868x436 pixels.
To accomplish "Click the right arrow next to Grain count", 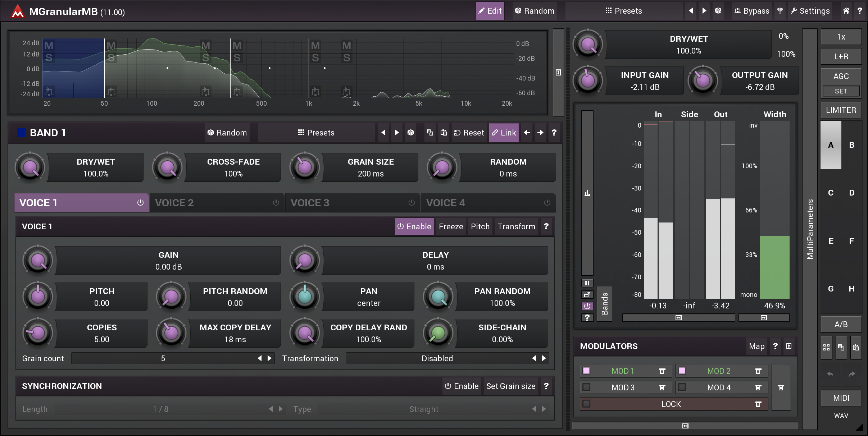I will click(269, 358).
